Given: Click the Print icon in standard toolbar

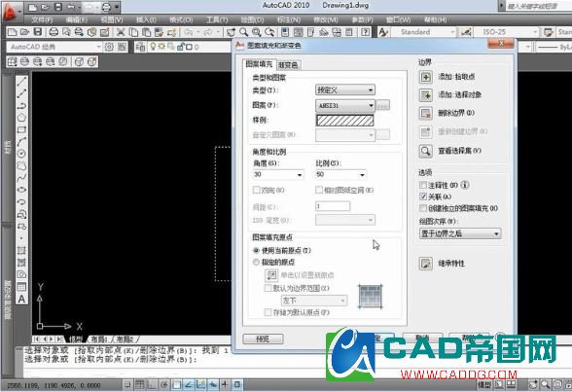Looking at the screenshot, I should tap(54, 32).
